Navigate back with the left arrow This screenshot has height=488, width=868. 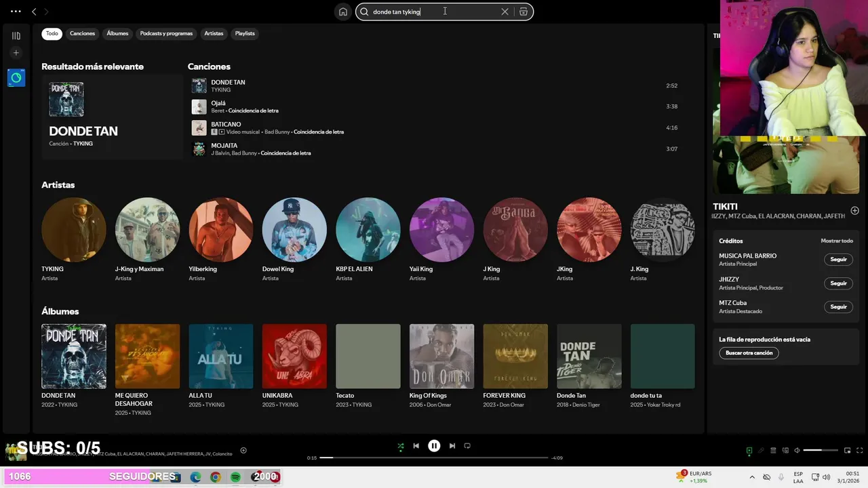point(34,12)
